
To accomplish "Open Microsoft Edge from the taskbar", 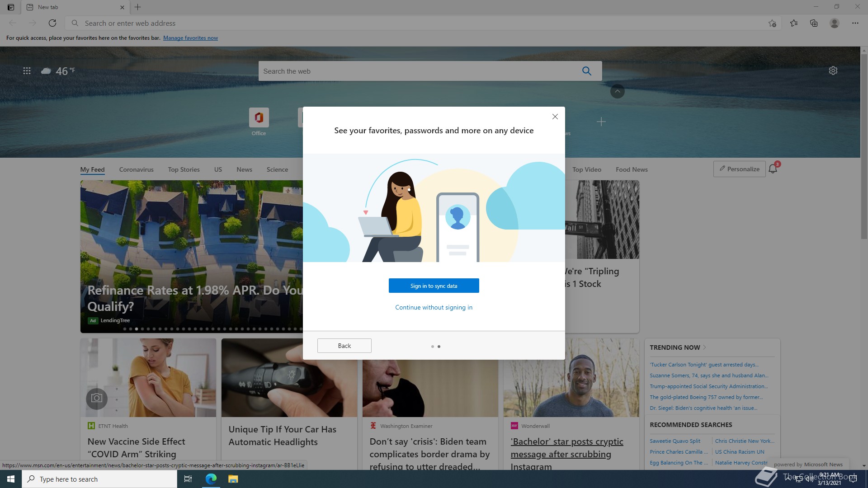I will pyautogui.click(x=211, y=479).
